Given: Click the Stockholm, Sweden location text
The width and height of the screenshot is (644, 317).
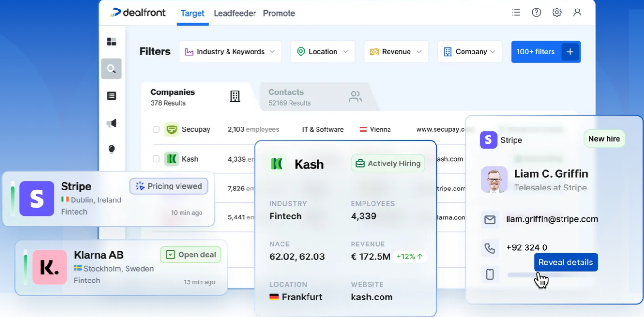Looking at the screenshot, I should point(114,269).
